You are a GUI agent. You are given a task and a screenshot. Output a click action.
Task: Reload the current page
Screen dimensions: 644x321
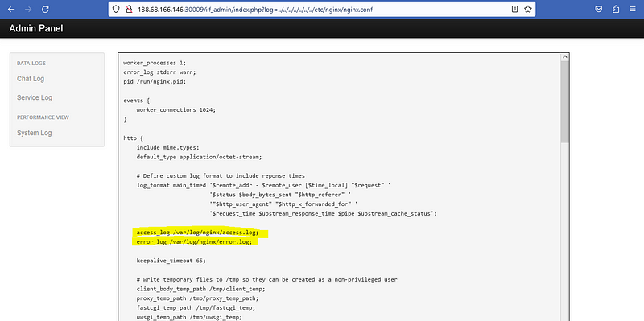46,9
